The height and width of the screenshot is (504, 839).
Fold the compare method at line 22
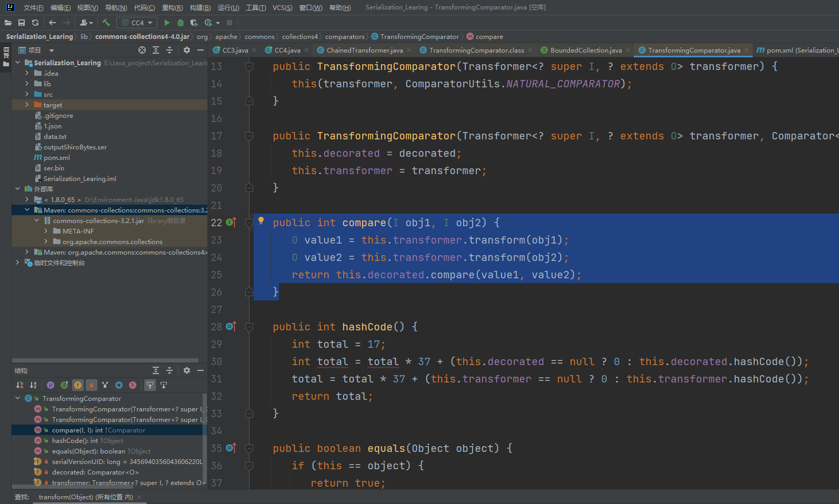pos(249,223)
